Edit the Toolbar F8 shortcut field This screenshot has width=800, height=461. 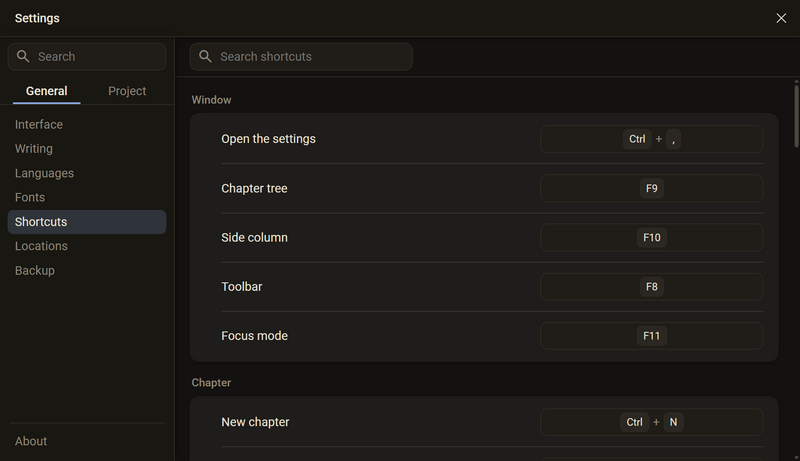pos(652,287)
